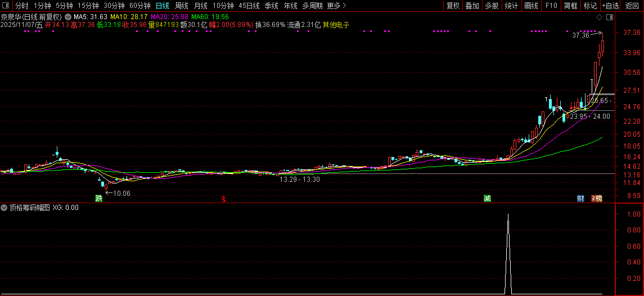Image resolution: width=644 pixels, height=296 pixels.
Task: Click the 流通2.31亿 float value
Action: point(304,25)
